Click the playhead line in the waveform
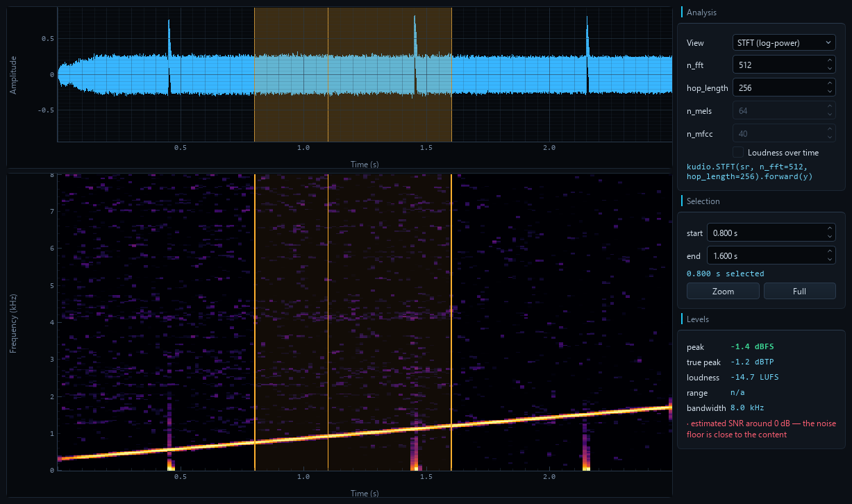Screen dimensions: 852x504 [328, 75]
